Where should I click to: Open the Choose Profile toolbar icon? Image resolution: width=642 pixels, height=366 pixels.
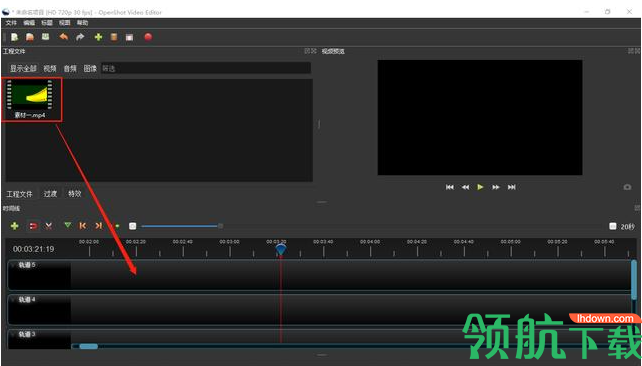click(114, 37)
